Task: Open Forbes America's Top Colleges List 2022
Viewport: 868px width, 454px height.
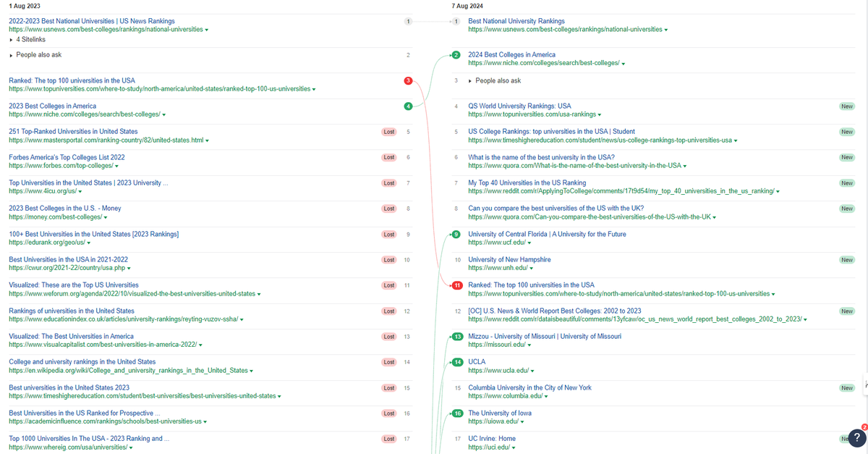Action: [67, 157]
